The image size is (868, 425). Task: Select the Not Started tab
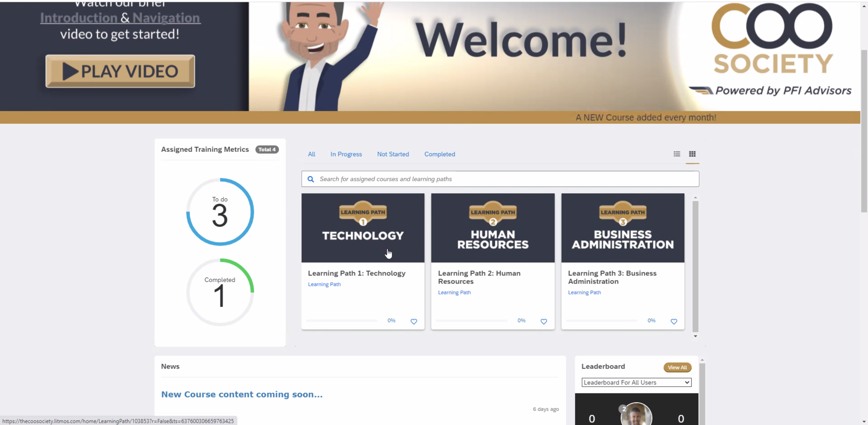pos(393,154)
